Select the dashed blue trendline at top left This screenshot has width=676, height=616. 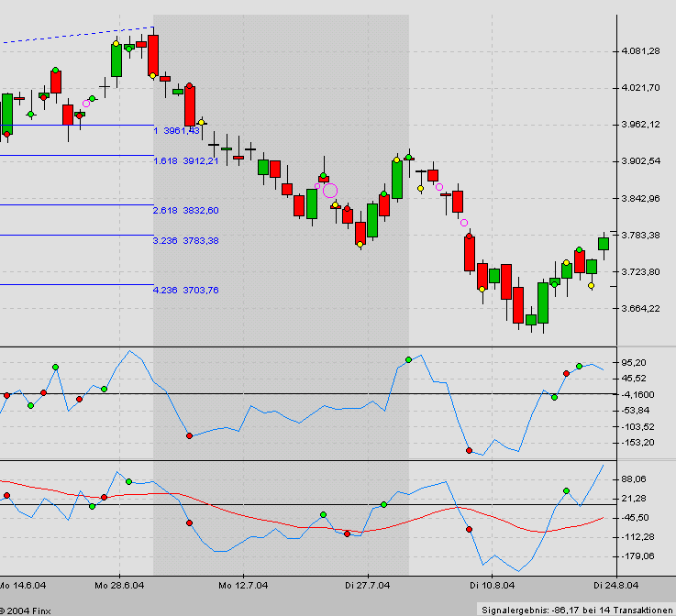click(73, 36)
